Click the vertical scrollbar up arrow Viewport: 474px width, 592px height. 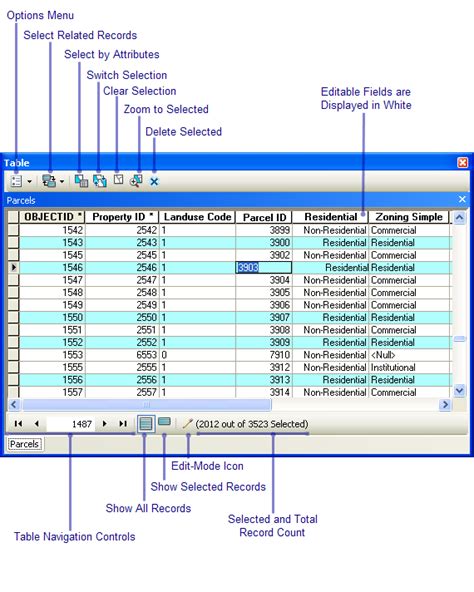tap(459, 217)
